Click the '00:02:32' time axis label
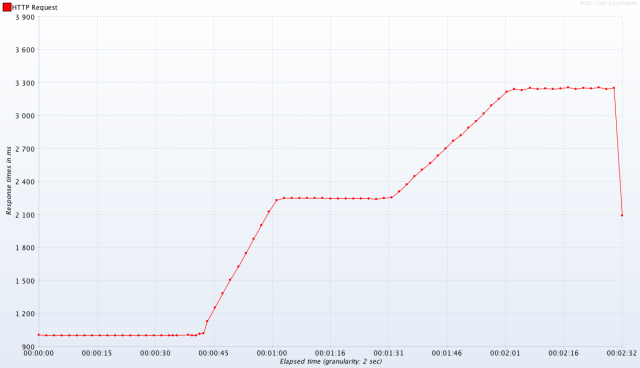Image resolution: width=640 pixels, height=368 pixels. coord(622,353)
